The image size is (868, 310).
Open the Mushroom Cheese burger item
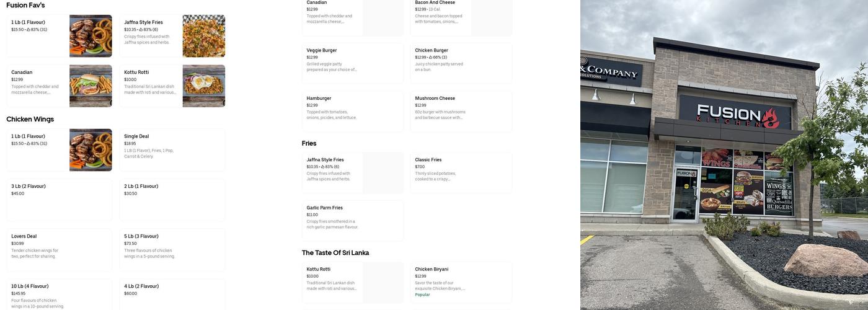461,111
